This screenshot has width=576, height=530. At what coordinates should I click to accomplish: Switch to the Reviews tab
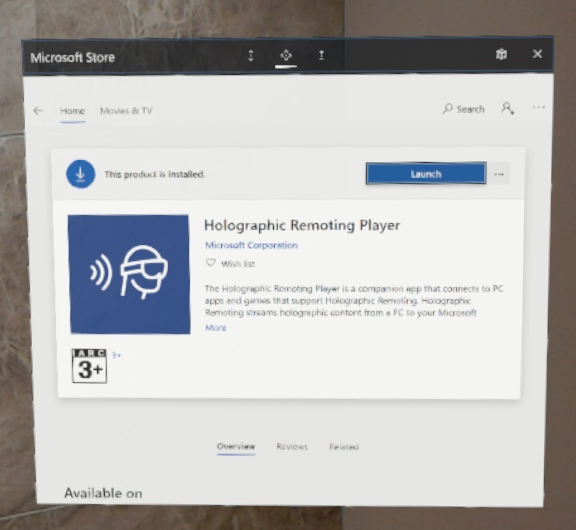coord(292,447)
